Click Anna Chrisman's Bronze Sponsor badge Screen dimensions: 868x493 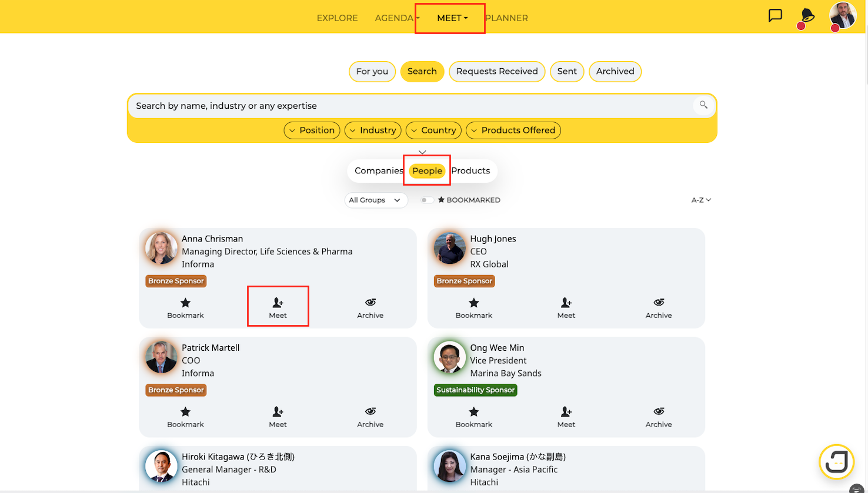tap(176, 281)
